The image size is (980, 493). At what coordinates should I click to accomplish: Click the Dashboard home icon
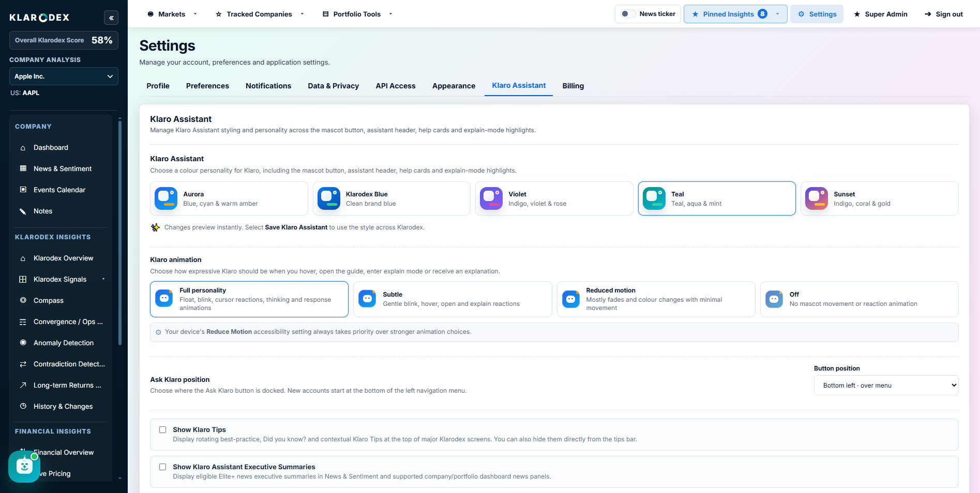(23, 148)
